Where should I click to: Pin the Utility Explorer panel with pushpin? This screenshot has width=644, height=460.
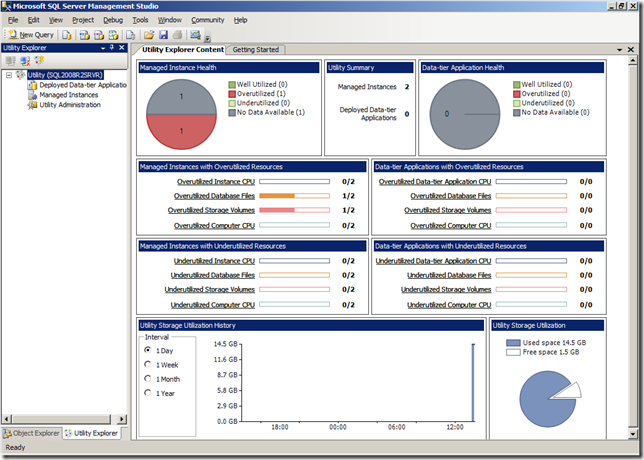110,48
